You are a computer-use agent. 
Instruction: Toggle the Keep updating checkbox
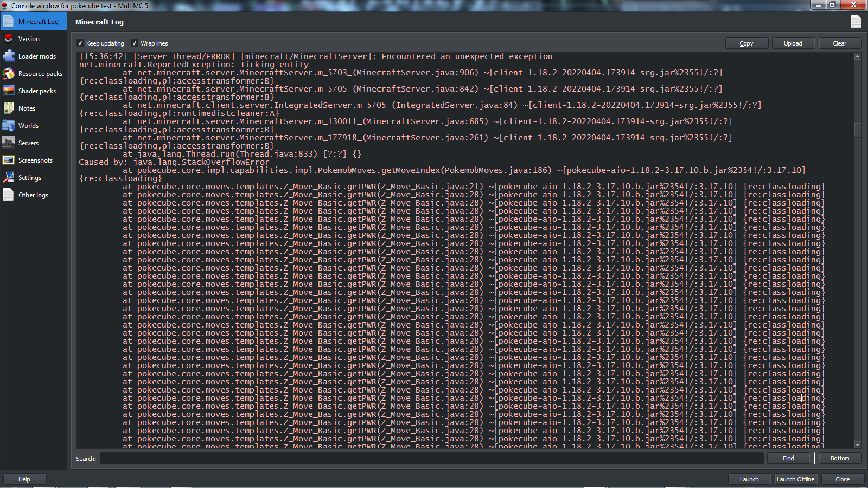tap(80, 43)
